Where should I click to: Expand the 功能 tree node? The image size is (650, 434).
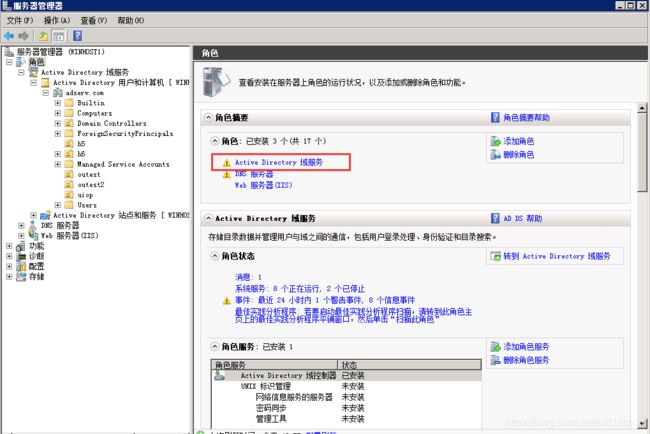point(9,246)
